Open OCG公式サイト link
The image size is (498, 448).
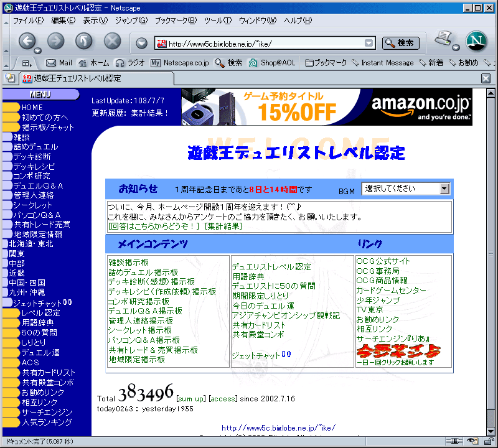click(x=383, y=261)
